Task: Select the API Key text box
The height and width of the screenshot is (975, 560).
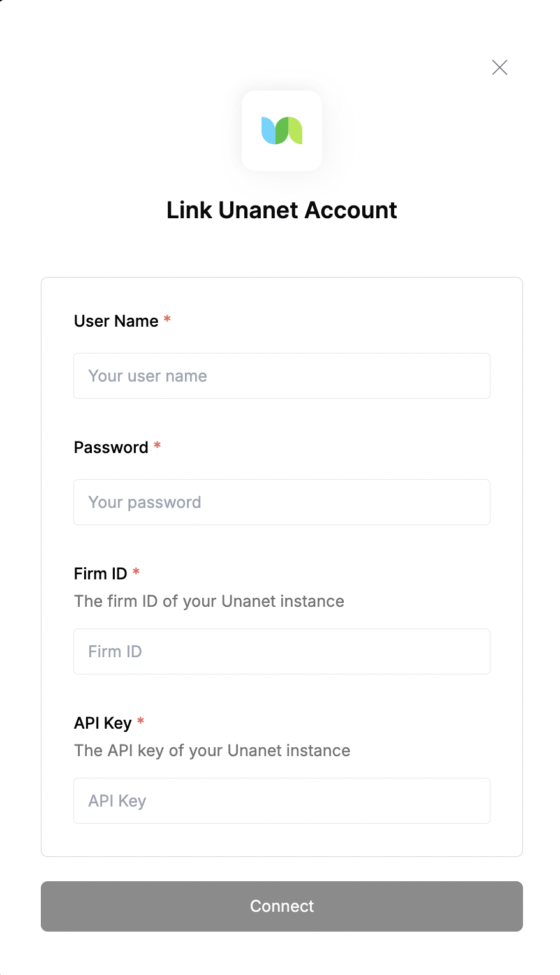Action: [x=282, y=801]
